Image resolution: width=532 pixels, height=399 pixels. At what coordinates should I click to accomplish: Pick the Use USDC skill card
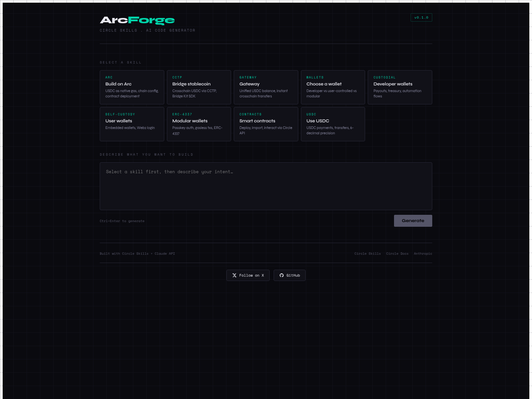point(333,124)
